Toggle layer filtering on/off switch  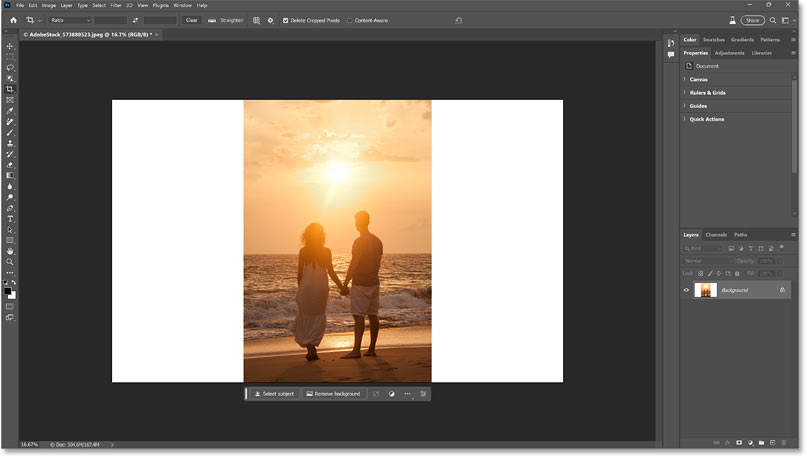782,248
